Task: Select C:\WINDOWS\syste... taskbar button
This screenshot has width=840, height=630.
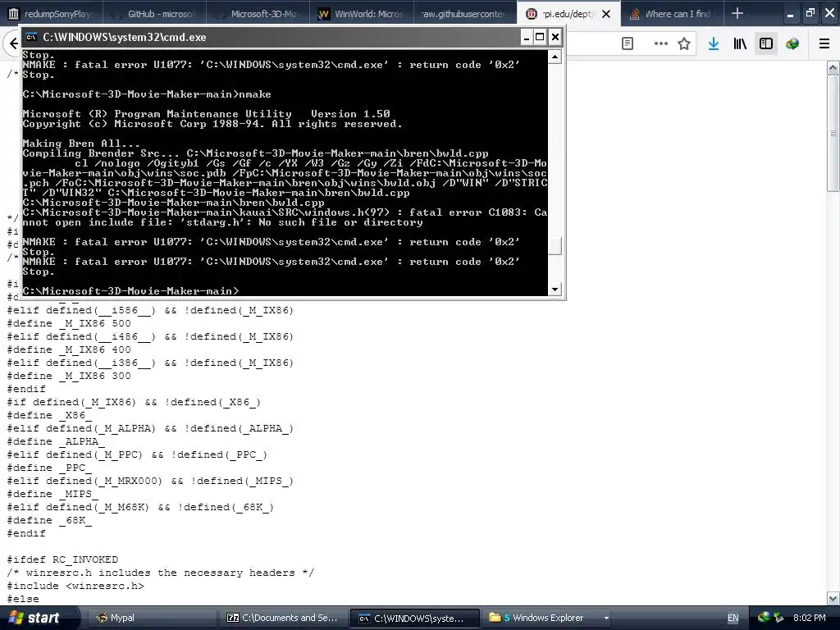Action: click(x=414, y=618)
